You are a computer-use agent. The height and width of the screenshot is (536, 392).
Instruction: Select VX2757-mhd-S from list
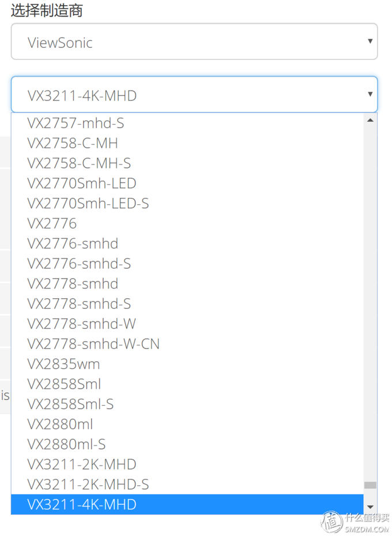(x=76, y=123)
